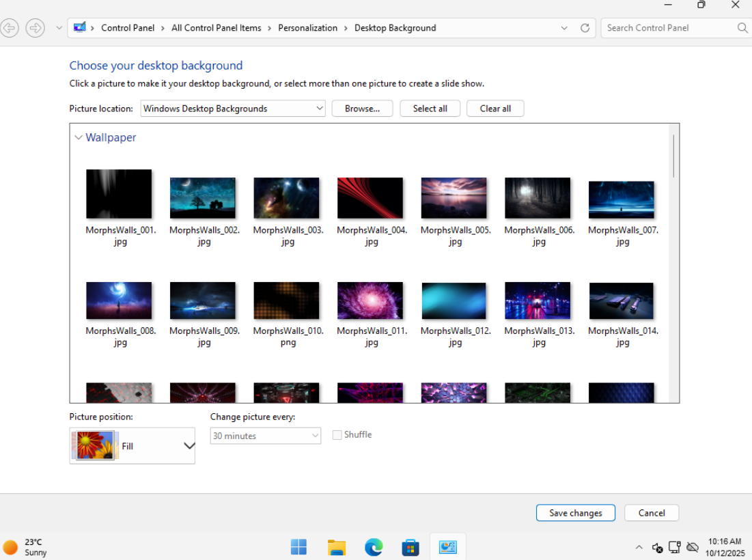Navigate to All Control Panel Items breadcrumb
Viewport: 752px width, 560px height.
tap(216, 28)
